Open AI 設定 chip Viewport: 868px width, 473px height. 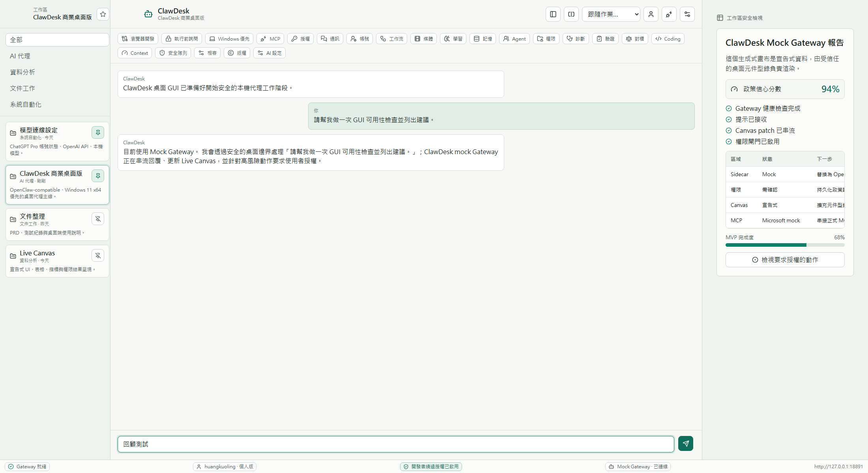269,53
